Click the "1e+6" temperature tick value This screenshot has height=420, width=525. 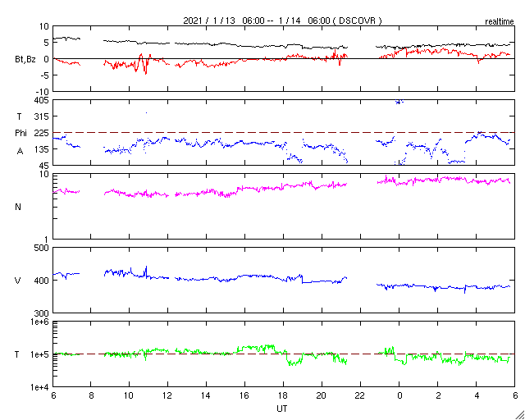pyautogui.click(x=40, y=322)
